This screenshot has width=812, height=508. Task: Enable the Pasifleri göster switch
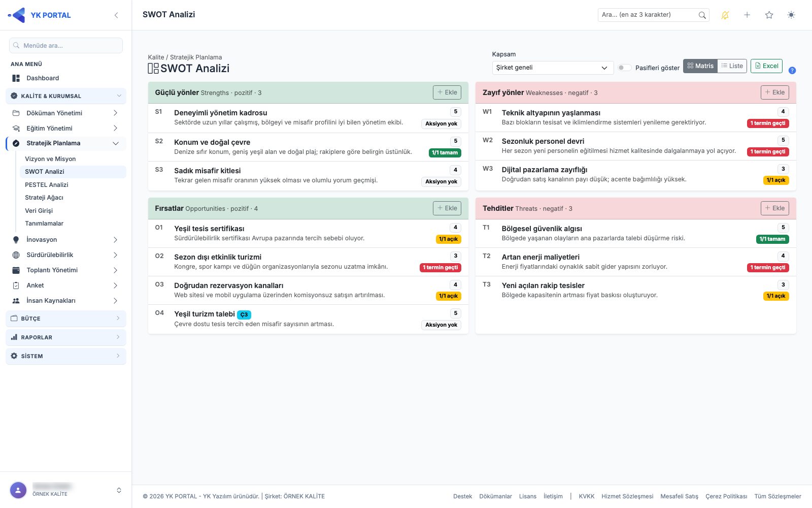(x=625, y=68)
